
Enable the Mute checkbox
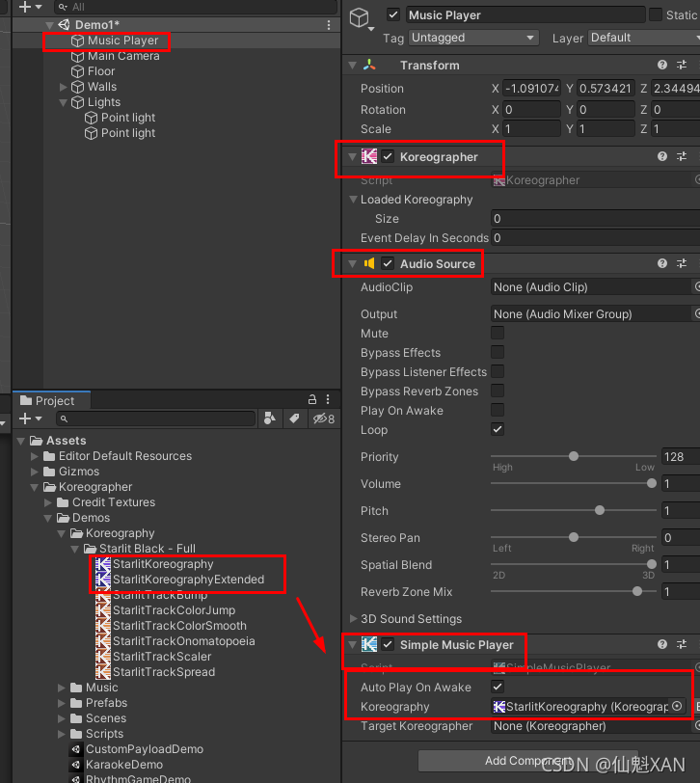(498, 333)
